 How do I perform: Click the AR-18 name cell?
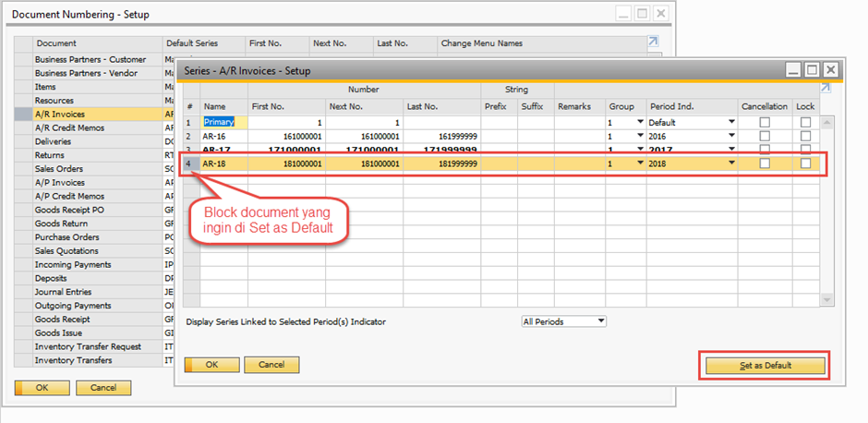click(224, 163)
